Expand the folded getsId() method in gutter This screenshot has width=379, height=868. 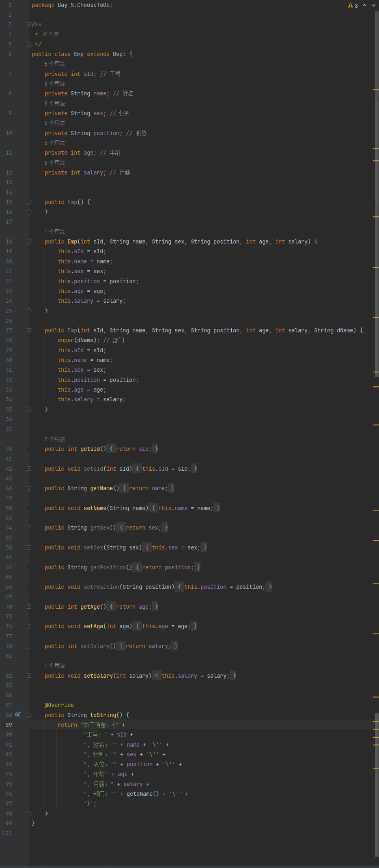click(29, 449)
